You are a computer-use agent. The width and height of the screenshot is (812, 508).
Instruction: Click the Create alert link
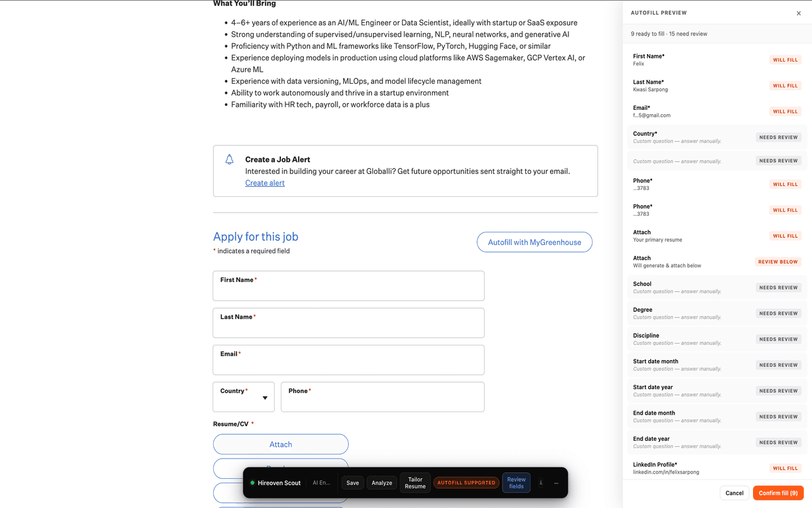265,183
